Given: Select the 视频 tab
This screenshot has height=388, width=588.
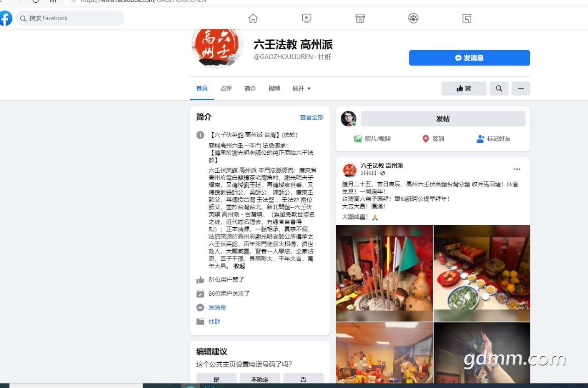Looking at the screenshot, I should tap(274, 88).
